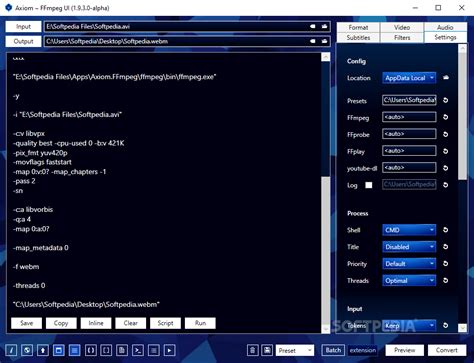Viewport: 474px width, 363px height.
Task: Click the list lines icon beside console icon
Action: click(x=154, y=350)
